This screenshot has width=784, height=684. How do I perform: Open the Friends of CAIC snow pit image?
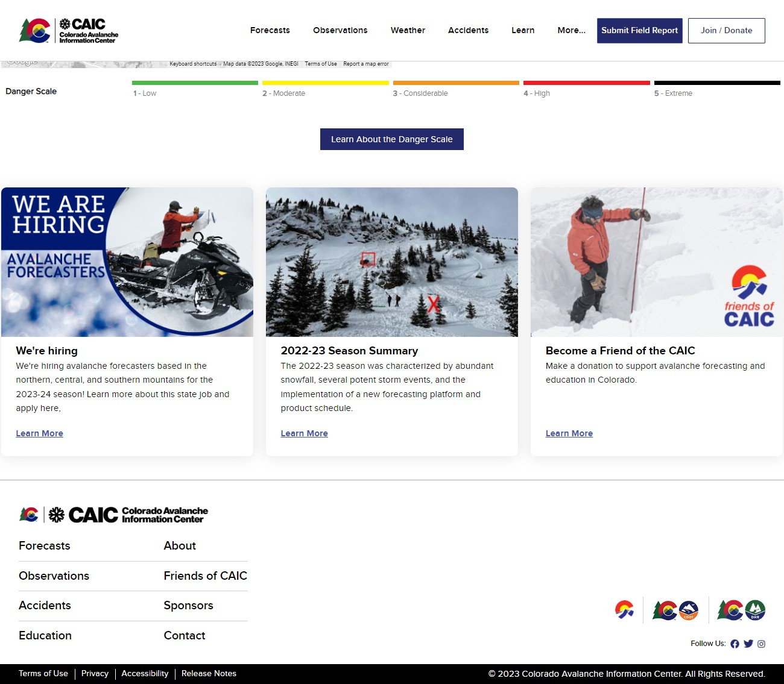coord(657,262)
